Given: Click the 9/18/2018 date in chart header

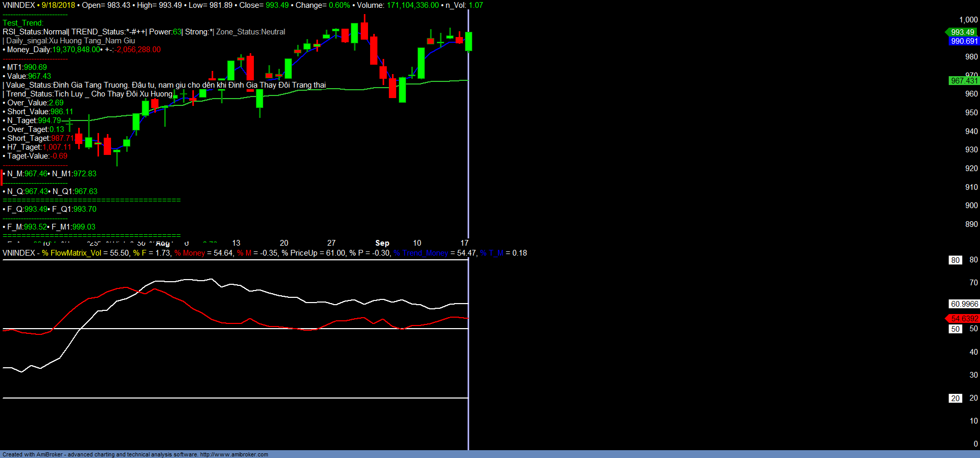Looking at the screenshot, I should tap(58, 5).
